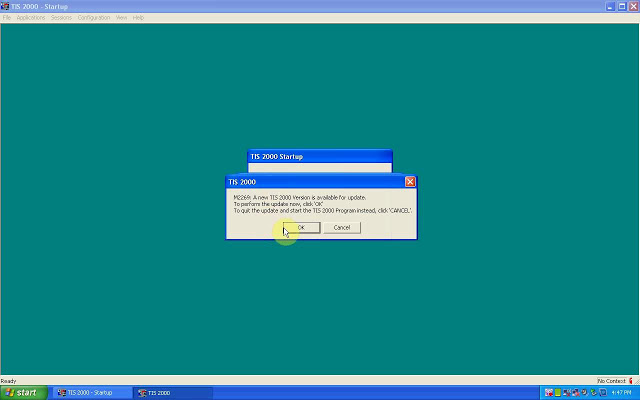Image resolution: width=640 pixels, height=400 pixels.
Task: Click the Windows start button
Action: point(24,393)
